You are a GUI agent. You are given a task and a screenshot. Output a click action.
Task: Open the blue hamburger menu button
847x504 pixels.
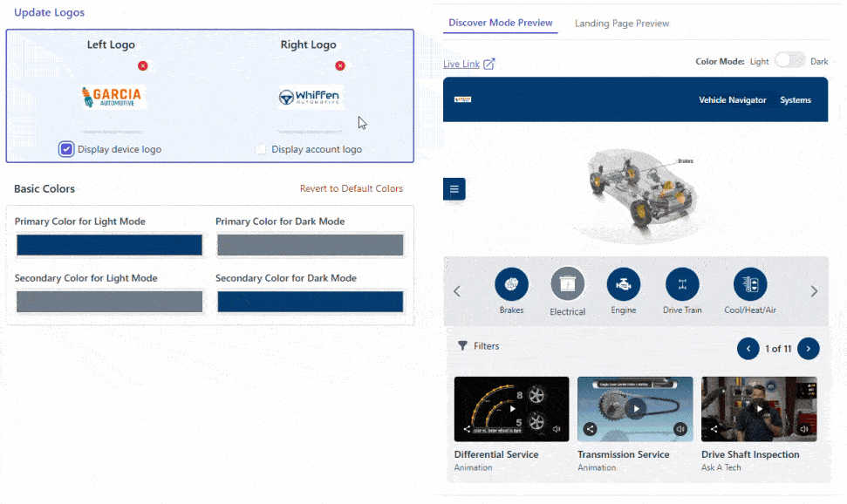pos(454,188)
